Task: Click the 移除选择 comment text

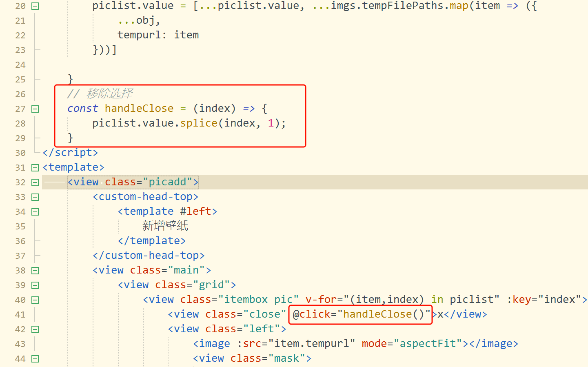Action: pos(109,93)
